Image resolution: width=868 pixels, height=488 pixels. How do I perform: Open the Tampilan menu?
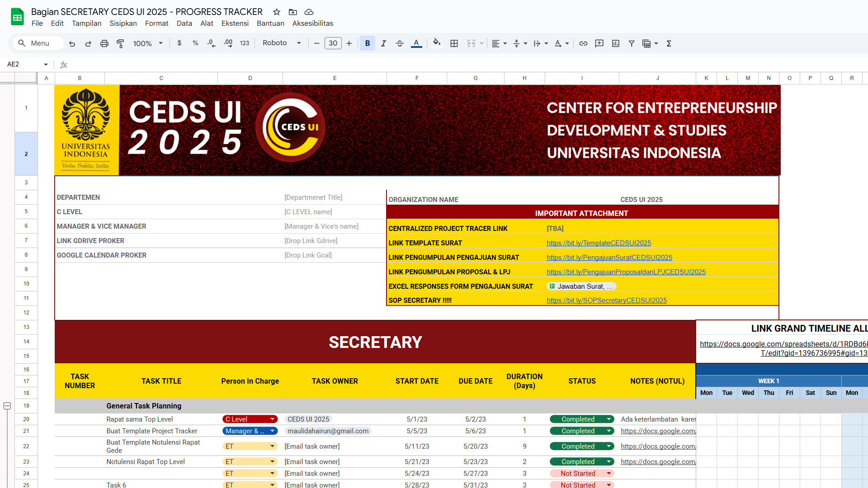(86, 23)
